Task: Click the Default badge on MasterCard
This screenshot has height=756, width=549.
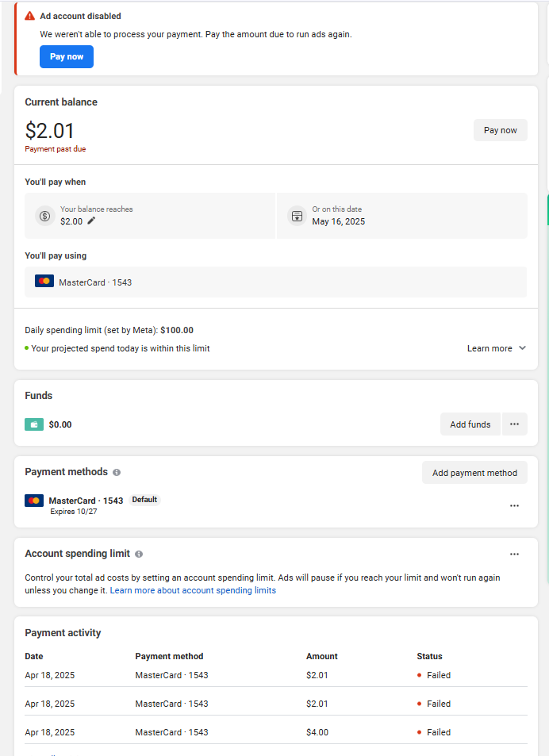Action: (144, 500)
